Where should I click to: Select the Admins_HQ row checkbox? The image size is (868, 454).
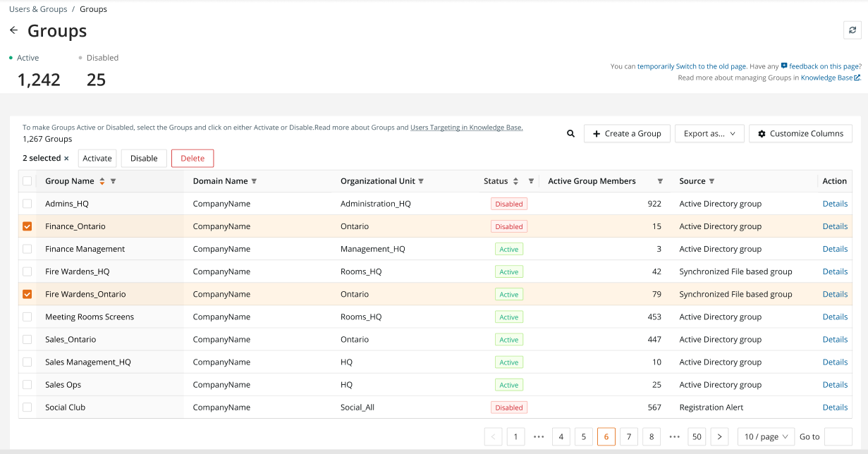pos(27,204)
